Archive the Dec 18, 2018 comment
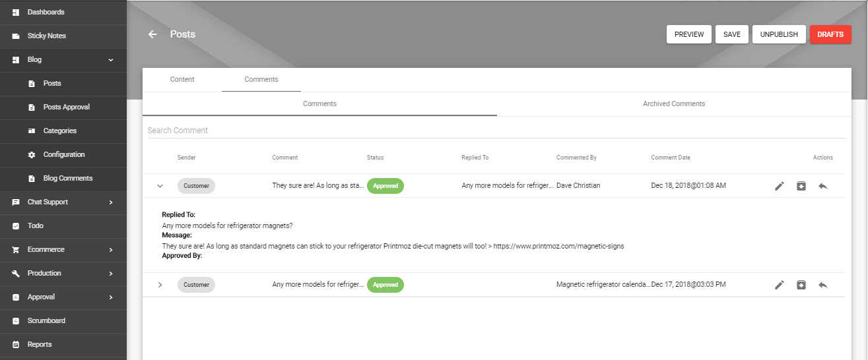This screenshot has width=868, height=360. point(801,186)
